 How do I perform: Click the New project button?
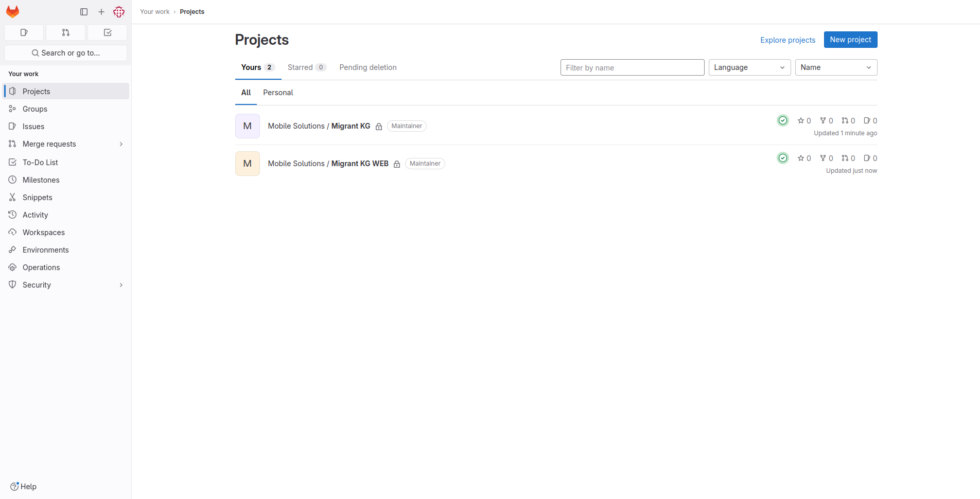point(850,40)
